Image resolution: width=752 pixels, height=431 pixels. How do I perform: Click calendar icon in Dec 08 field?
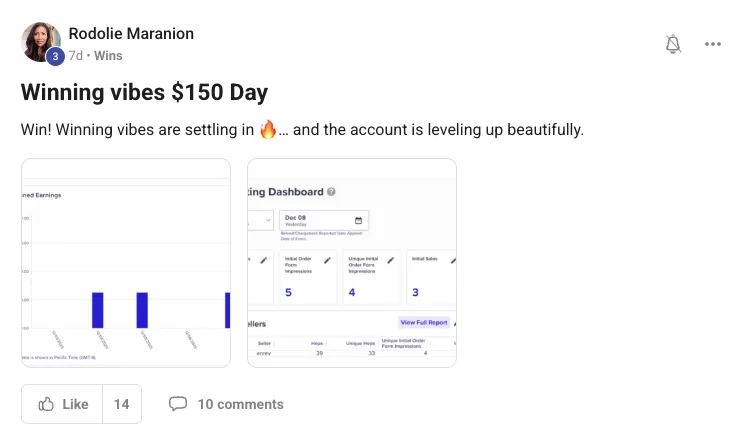pos(358,220)
